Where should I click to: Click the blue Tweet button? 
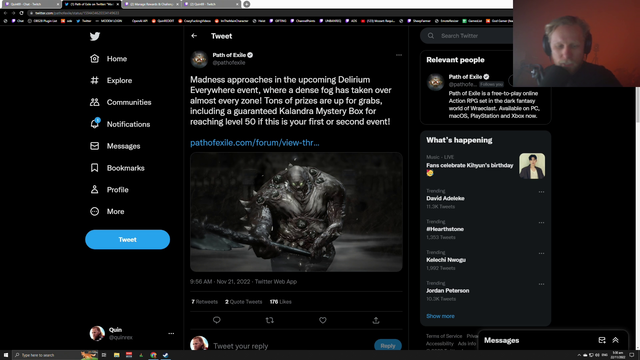[127, 240]
